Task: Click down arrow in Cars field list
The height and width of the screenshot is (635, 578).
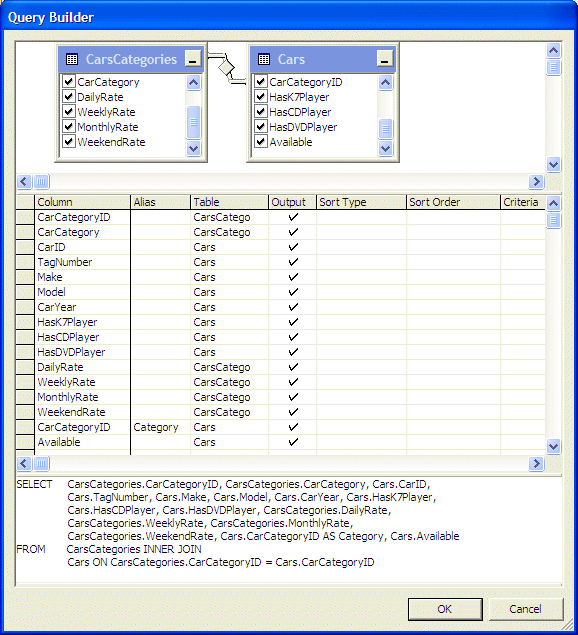Action: [x=385, y=149]
